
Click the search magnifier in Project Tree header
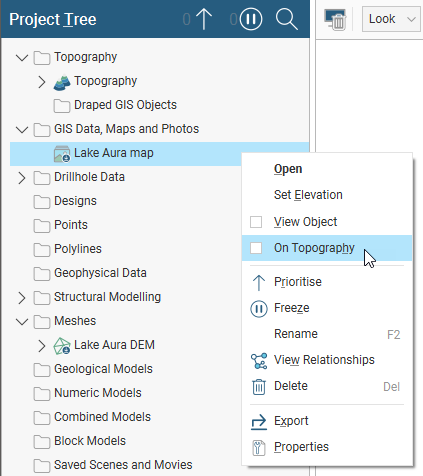pyautogui.click(x=287, y=19)
